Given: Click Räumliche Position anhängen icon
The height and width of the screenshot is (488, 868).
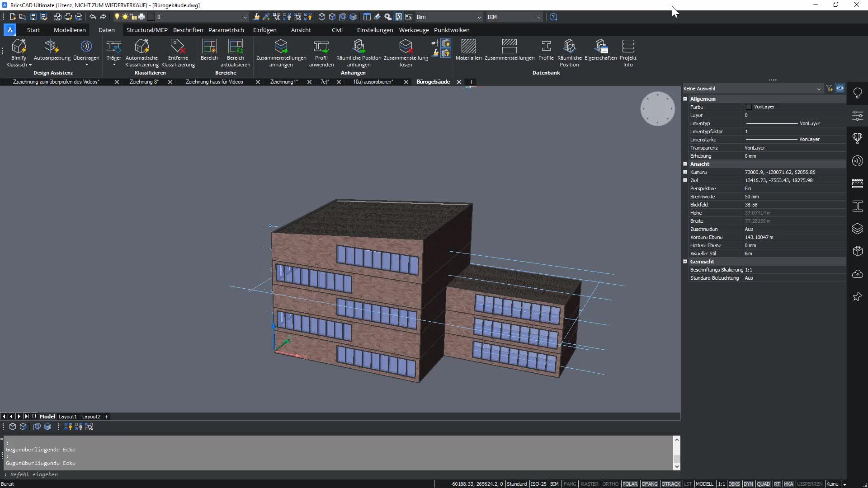Looking at the screenshot, I should click(x=359, y=53).
